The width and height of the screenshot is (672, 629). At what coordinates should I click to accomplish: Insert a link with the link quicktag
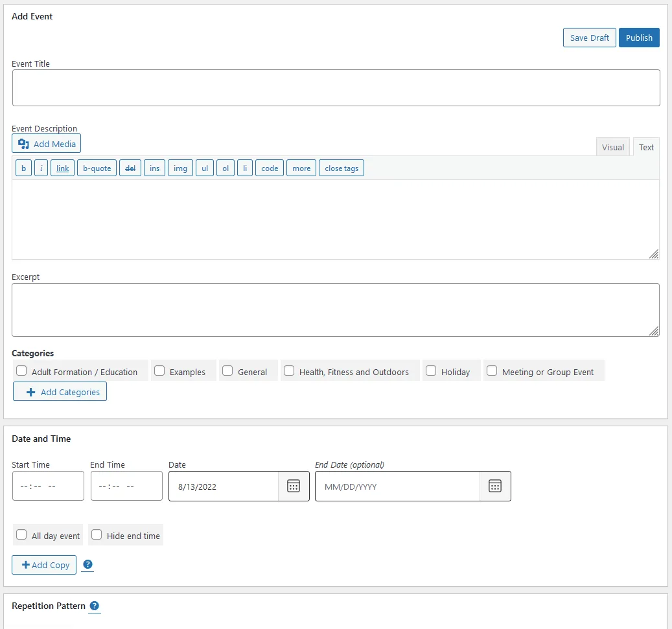click(x=63, y=168)
